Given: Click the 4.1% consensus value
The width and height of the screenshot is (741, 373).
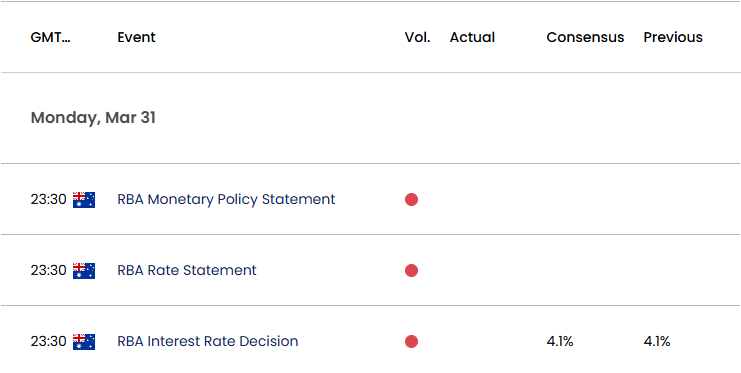Looking at the screenshot, I should [x=560, y=341].
